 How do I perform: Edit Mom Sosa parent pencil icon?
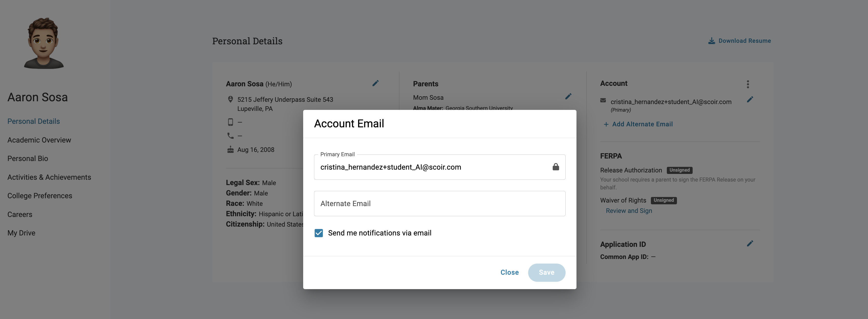[x=568, y=96]
